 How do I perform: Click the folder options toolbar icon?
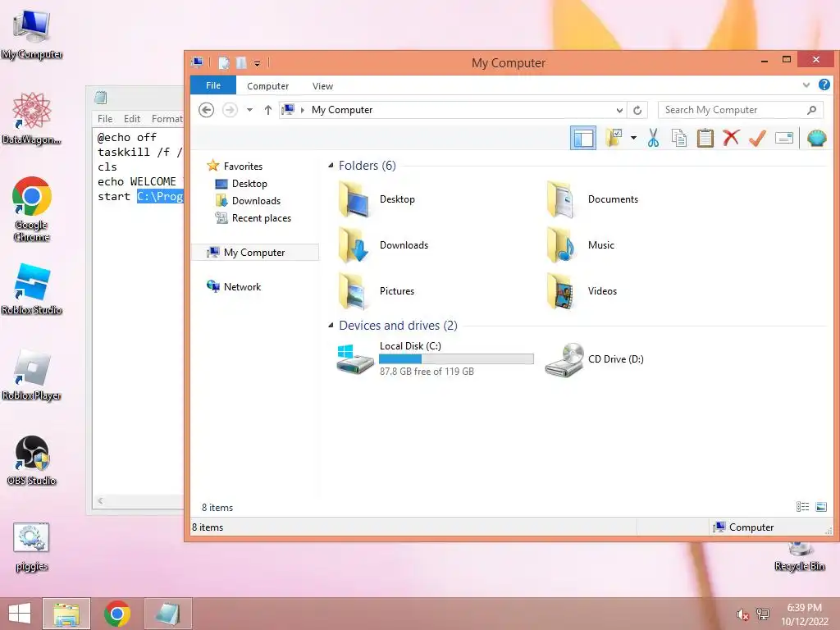pyautogui.click(x=614, y=138)
